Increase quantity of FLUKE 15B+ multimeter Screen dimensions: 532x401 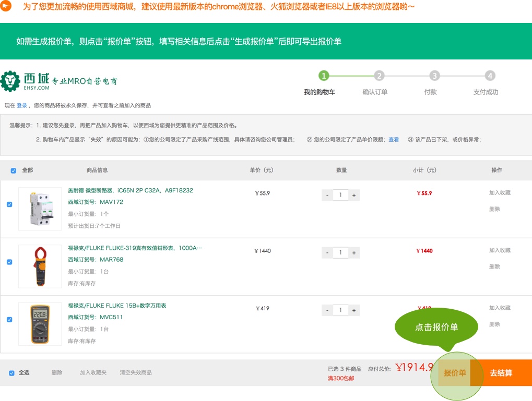pos(354,310)
